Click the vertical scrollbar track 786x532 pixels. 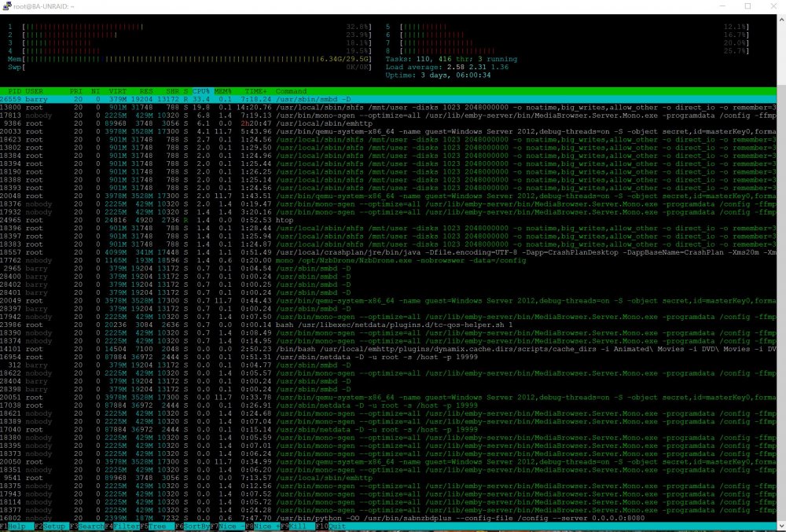[x=781, y=273]
